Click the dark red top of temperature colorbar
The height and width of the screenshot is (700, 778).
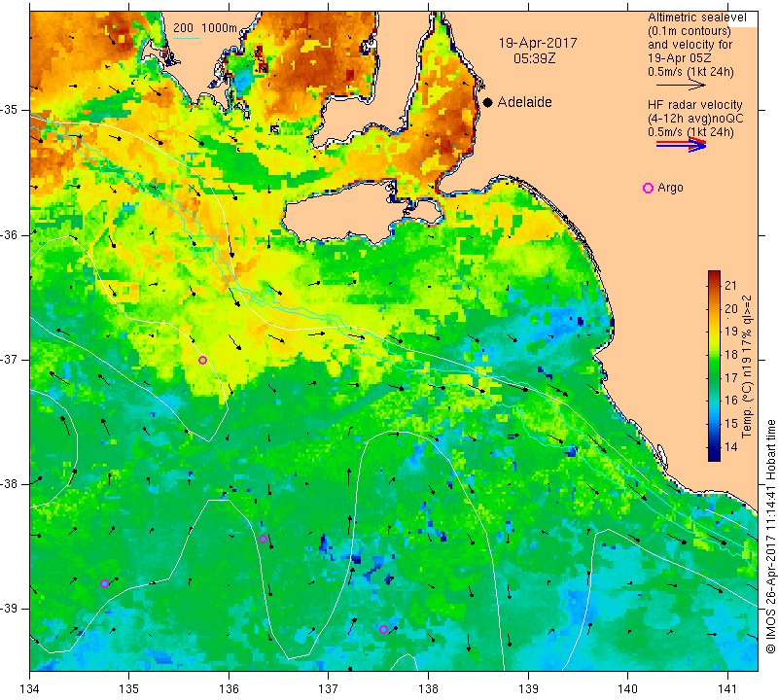(714, 274)
